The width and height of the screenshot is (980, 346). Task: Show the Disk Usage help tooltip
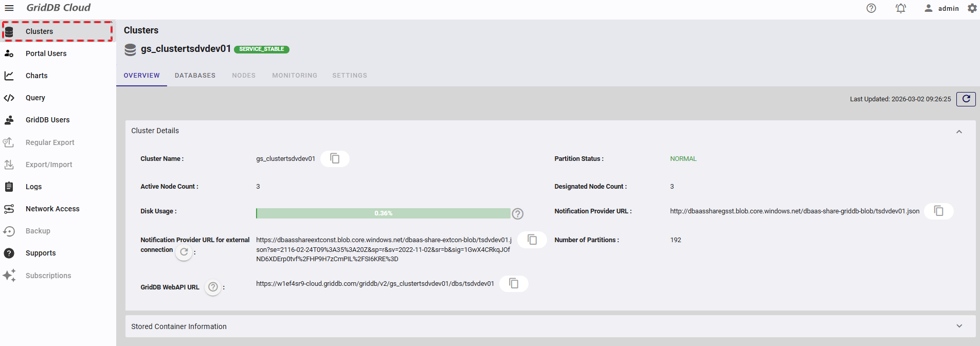pyautogui.click(x=518, y=213)
